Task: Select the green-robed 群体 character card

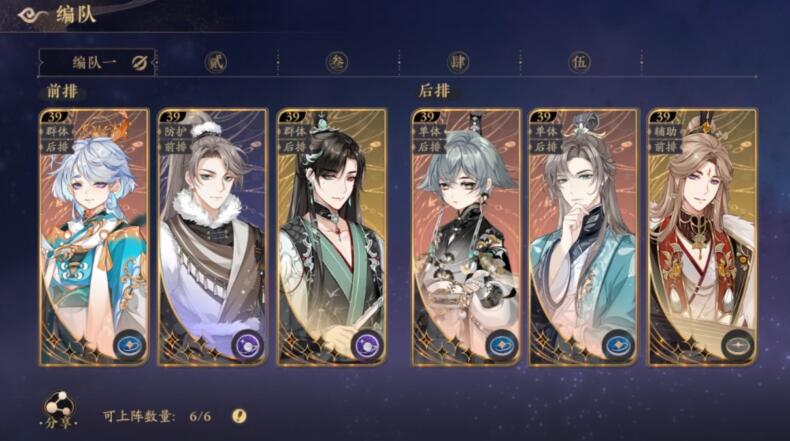Action: [x=332, y=237]
